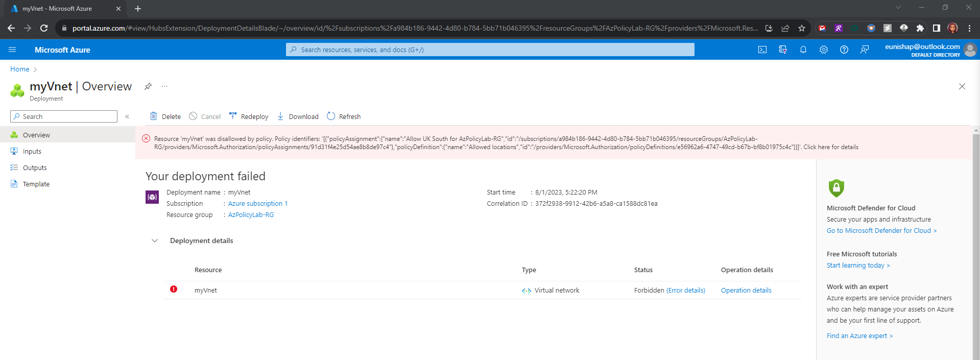Screen dimensions: 980x360
Task: Collapse the left navigation sidebar
Action: (x=127, y=116)
